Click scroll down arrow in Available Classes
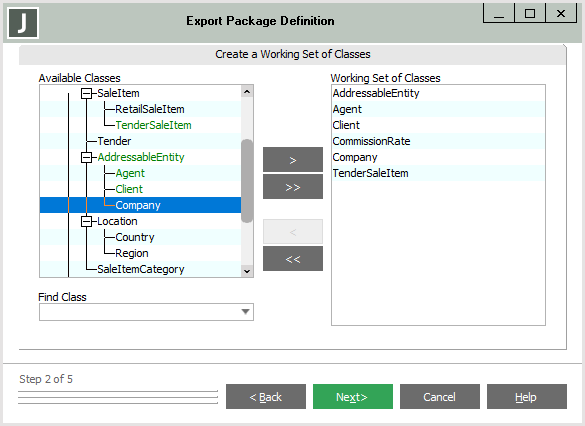The width and height of the screenshot is (585, 426). click(247, 271)
